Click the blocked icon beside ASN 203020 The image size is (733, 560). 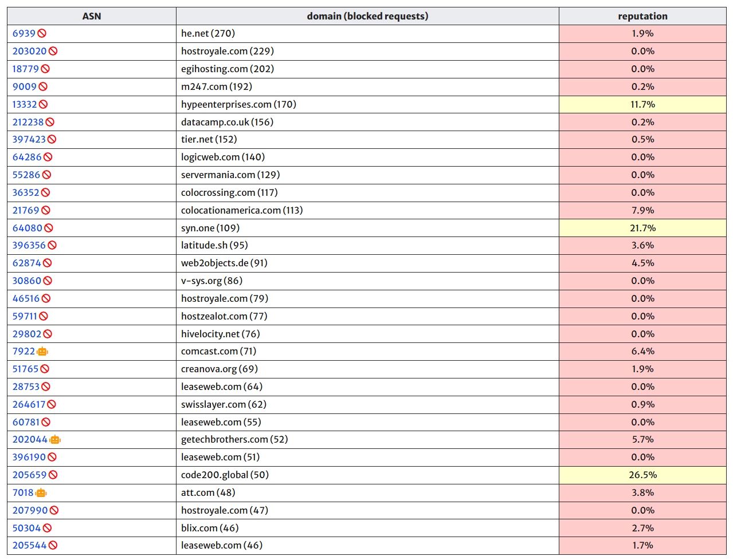coord(53,52)
